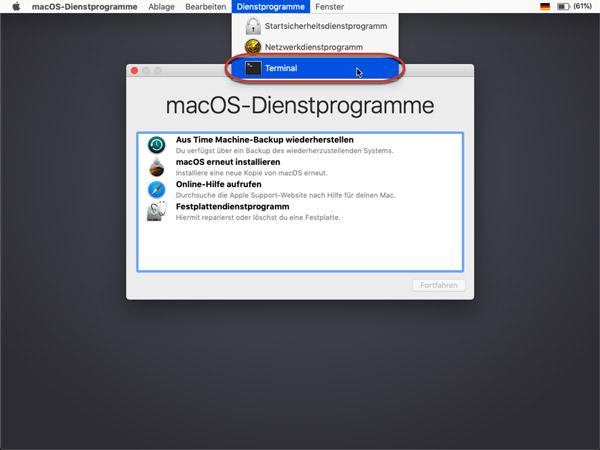The height and width of the screenshot is (450, 600).
Task: Choose Startsicherheitsdienstprogramm from the dropdown menu
Action: click(315, 26)
